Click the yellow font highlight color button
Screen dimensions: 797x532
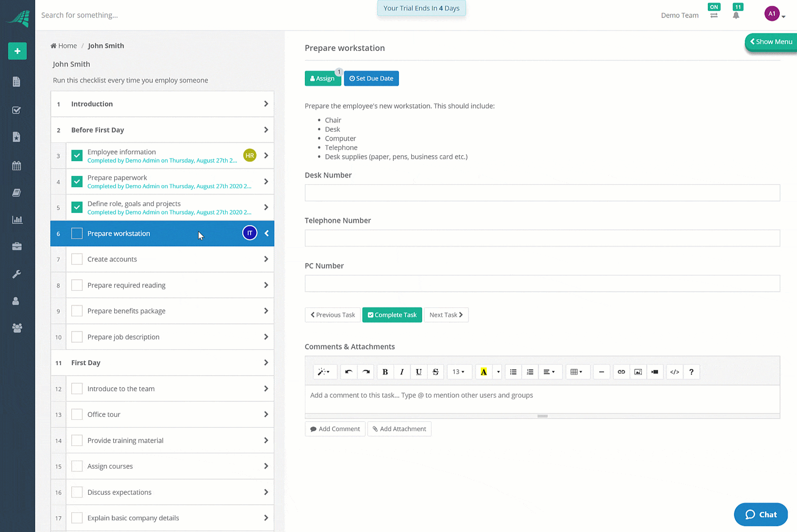[x=484, y=372]
